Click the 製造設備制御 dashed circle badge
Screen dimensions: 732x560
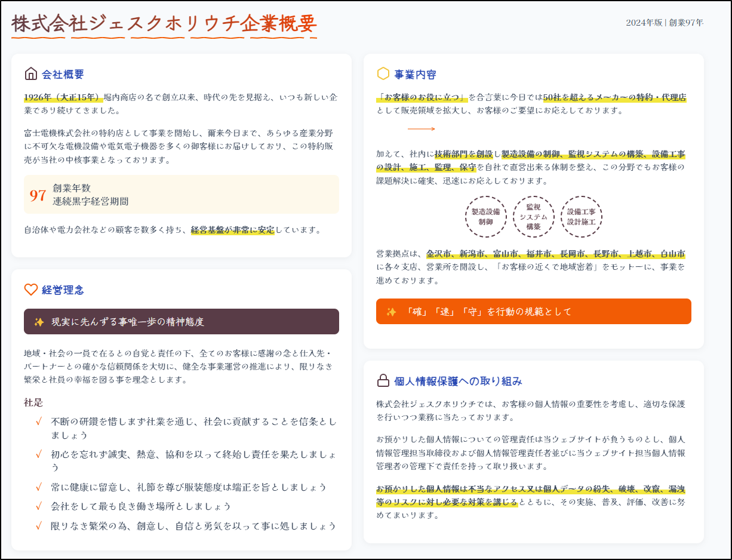click(486, 216)
